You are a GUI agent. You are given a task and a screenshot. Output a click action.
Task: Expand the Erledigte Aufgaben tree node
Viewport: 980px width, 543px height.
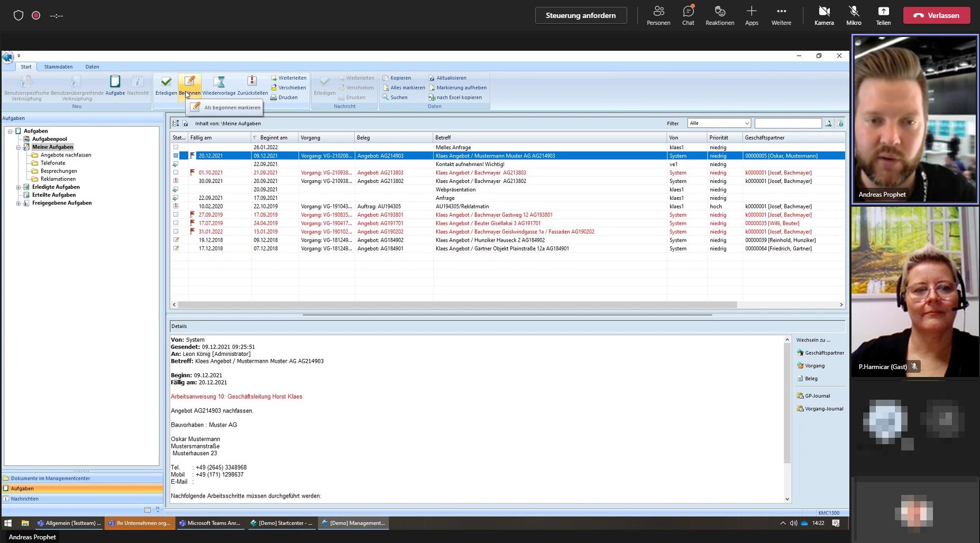click(x=19, y=187)
